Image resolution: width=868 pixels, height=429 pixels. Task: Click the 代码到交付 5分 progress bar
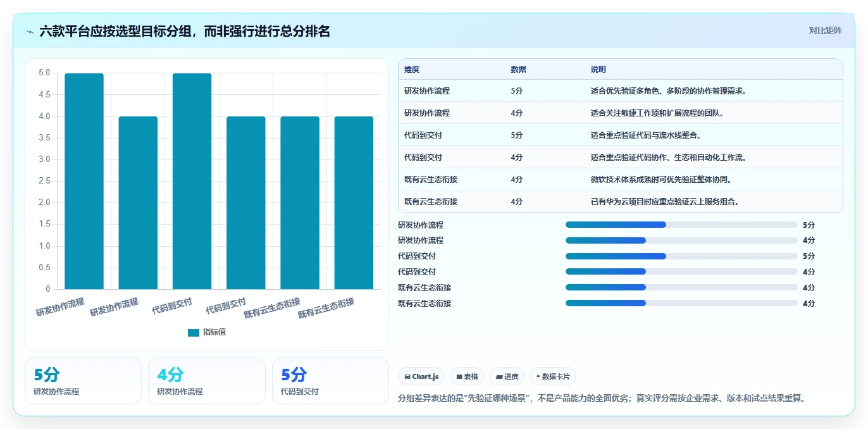coord(681,256)
